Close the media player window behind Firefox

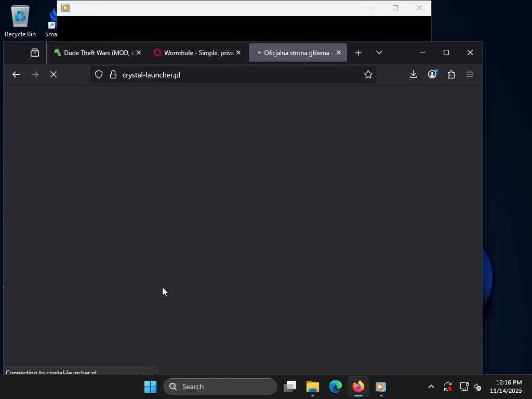419,8
